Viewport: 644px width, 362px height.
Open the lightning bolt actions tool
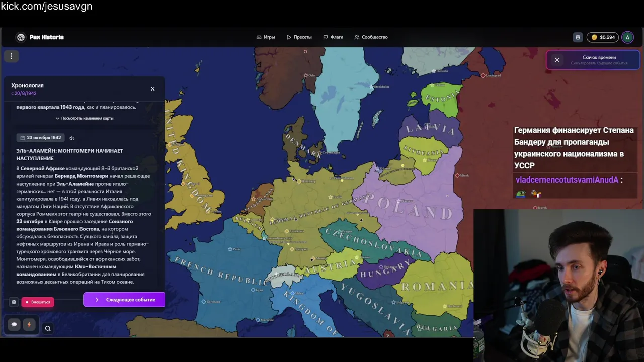click(x=29, y=324)
